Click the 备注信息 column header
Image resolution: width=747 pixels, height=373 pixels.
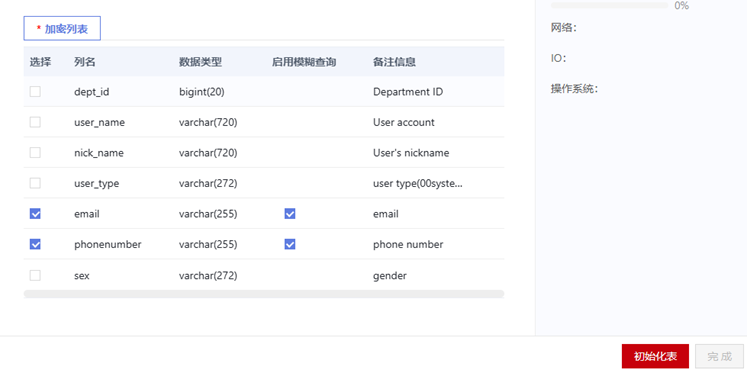pyautogui.click(x=394, y=62)
